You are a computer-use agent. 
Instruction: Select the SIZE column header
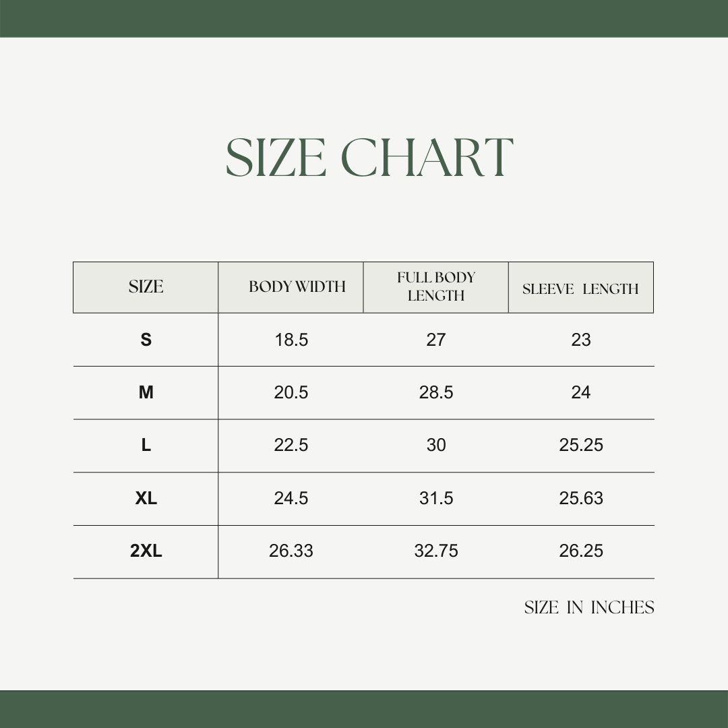[146, 287]
